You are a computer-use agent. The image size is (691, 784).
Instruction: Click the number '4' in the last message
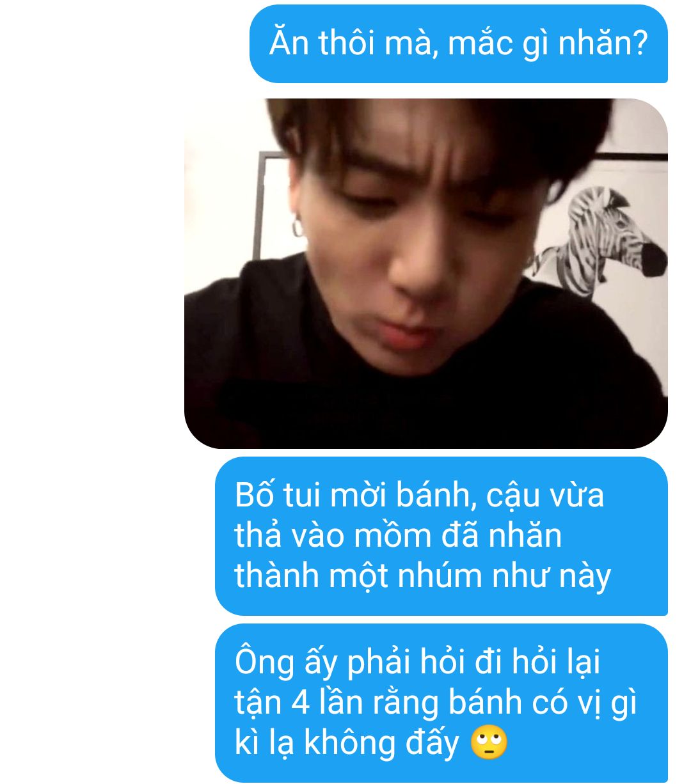tap(301, 703)
